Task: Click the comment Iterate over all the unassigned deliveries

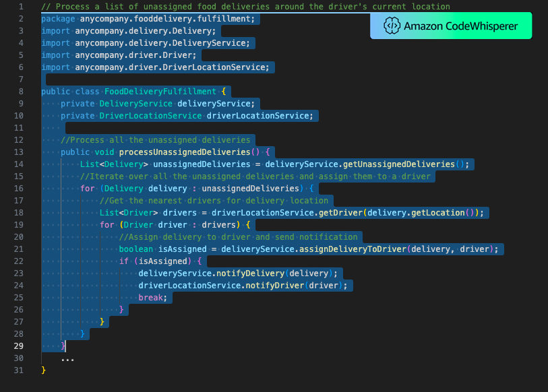Action: coord(255,176)
